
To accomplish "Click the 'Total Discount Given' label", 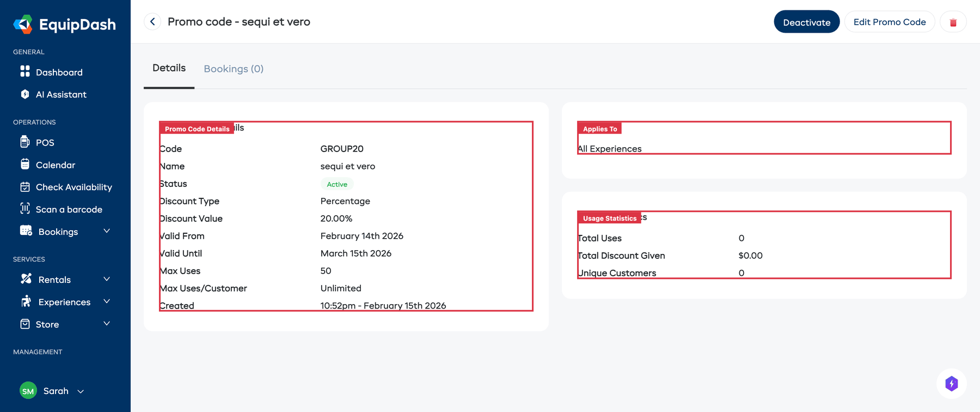I will (621, 256).
